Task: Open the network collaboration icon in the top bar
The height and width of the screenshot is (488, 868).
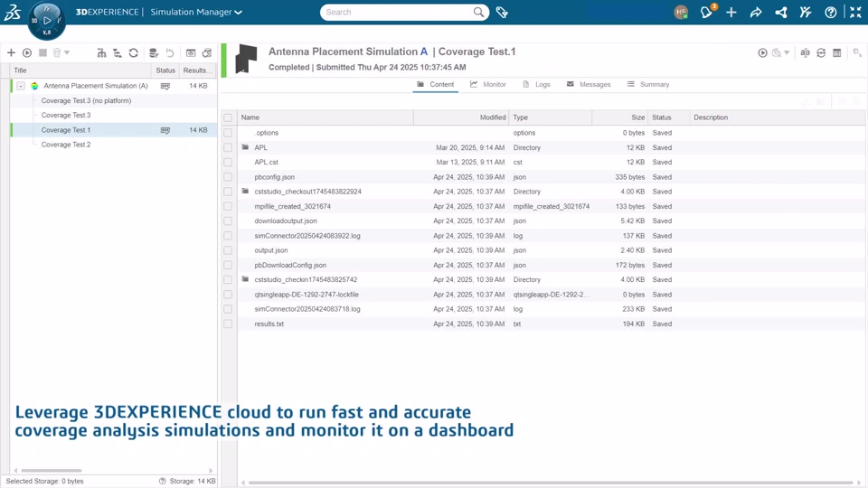Action: coord(780,12)
